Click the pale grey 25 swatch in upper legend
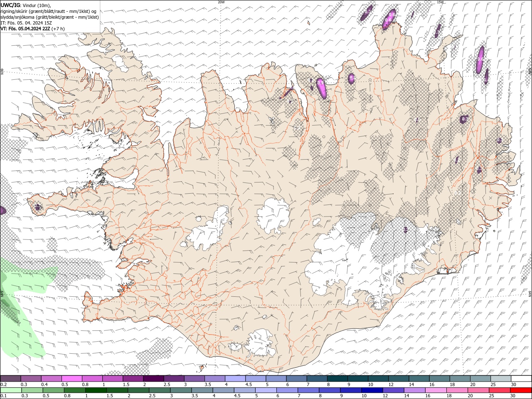The height and width of the screenshot is (399, 532). click(500, 379)
